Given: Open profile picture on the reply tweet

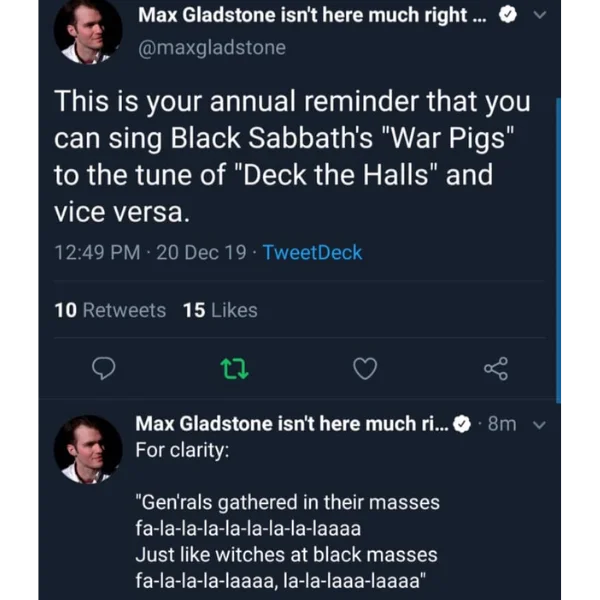Looking at the screenshot, I should tap(88, 449).
